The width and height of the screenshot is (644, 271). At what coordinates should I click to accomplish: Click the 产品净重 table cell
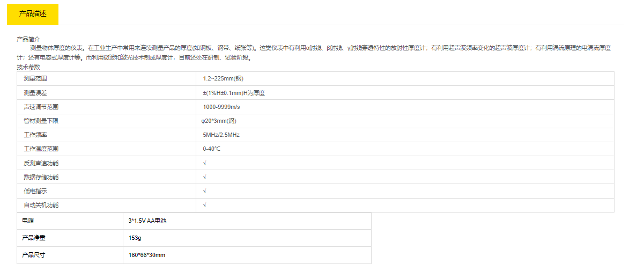click(70, 238)
